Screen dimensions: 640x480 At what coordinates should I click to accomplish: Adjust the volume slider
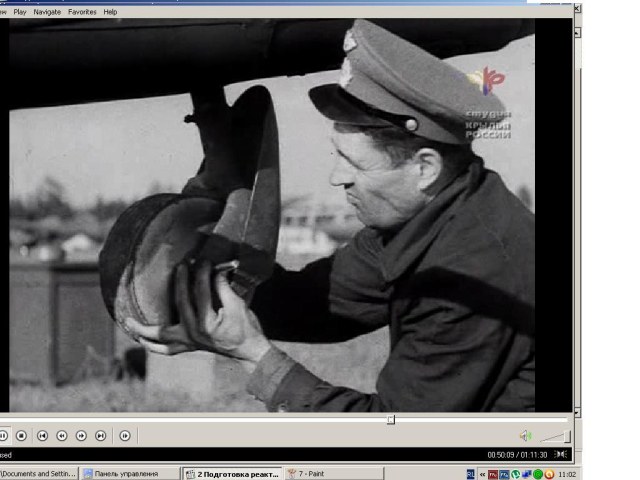(555, 436)
